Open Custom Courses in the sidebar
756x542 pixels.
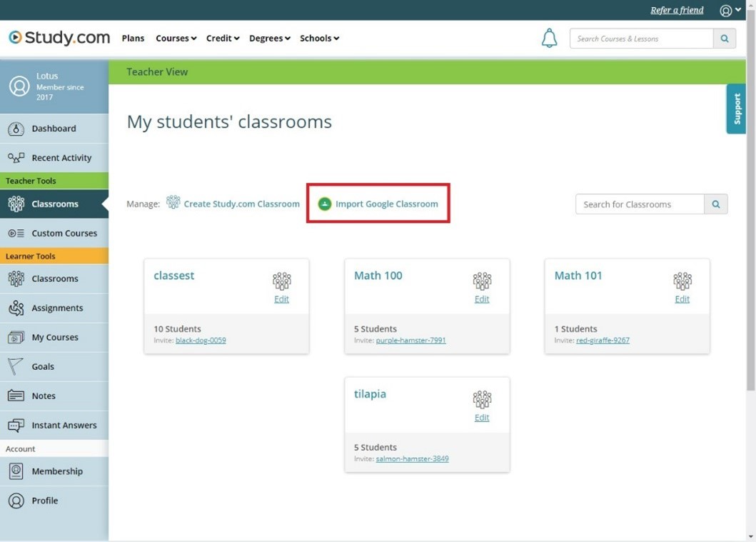tap(54, 234)
